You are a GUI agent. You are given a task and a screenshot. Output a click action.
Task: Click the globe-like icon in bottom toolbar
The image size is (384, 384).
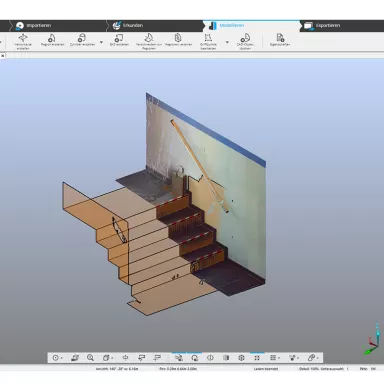tap(241, 358)
